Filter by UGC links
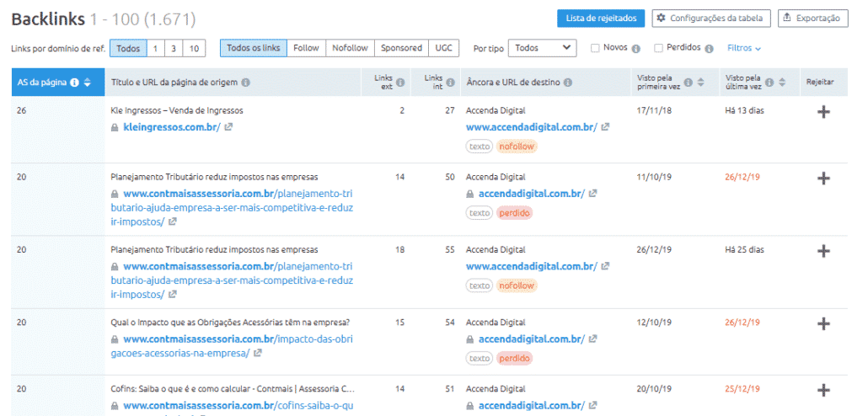This screenshot has width=868, height=416. [x=443, y=48]
